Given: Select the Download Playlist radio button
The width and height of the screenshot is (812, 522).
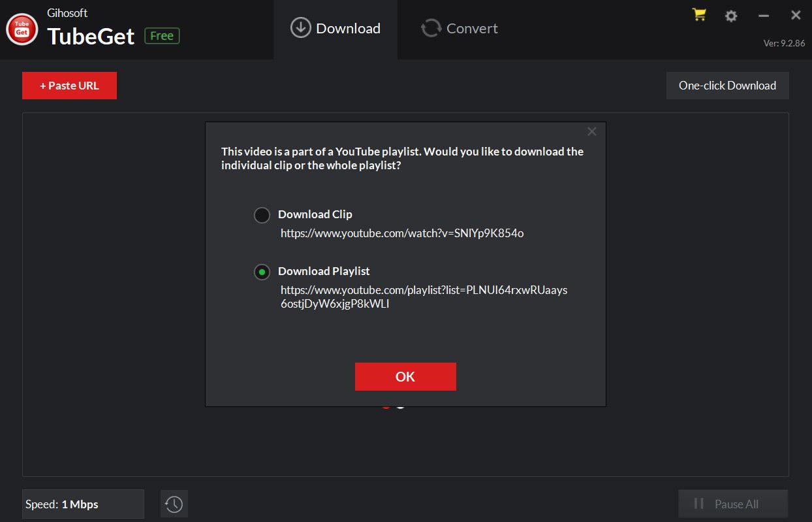Looking at the screenshot, I should [262, 272].
